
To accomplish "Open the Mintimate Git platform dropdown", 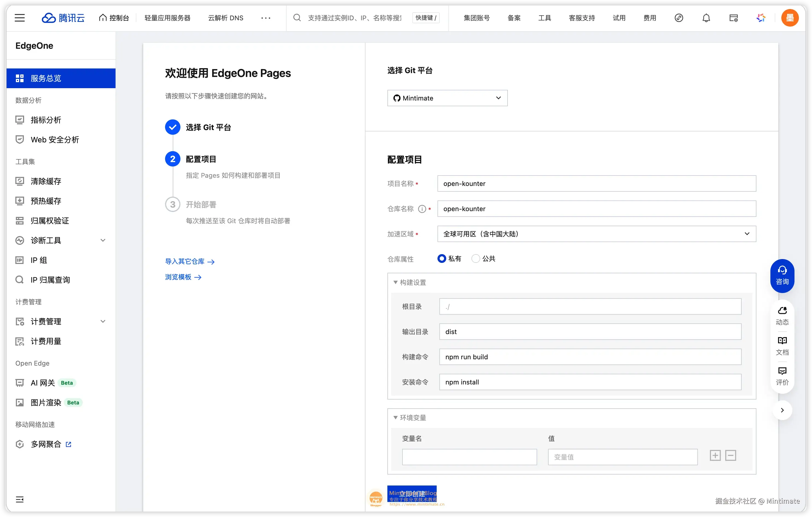I will pyautogui.click(x=447, y=98).
